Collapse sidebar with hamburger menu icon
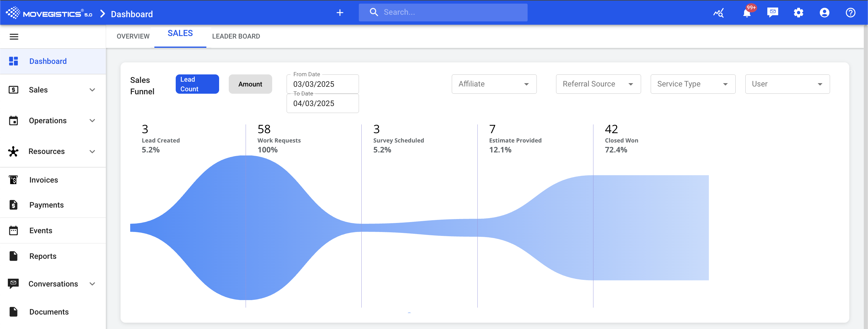868x329 pixels. click(14, 36)
